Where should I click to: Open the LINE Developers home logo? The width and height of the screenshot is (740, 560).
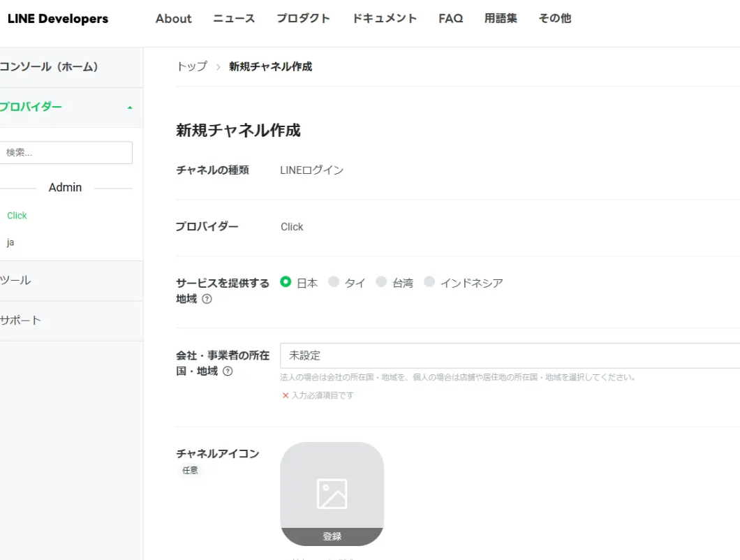[57, 19]
